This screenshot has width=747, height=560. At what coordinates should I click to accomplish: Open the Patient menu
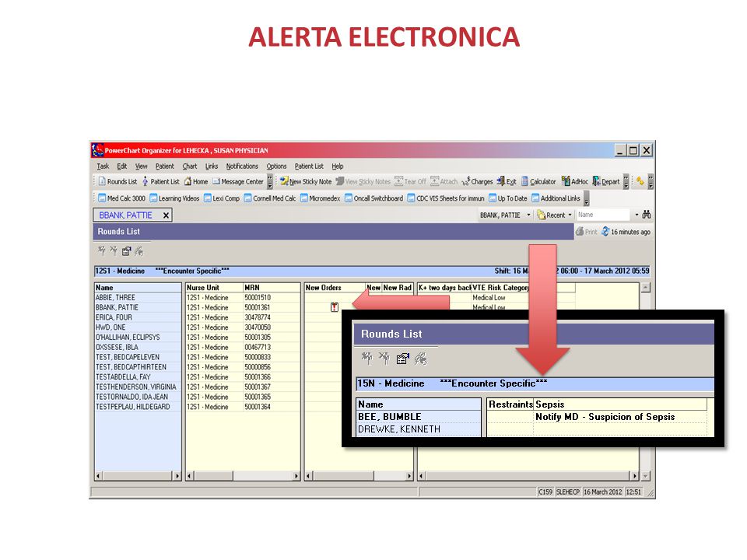[x=164, y=166]
